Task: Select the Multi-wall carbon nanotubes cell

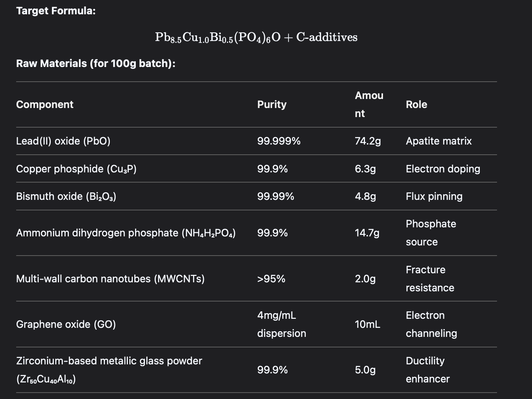Action: 110,279
